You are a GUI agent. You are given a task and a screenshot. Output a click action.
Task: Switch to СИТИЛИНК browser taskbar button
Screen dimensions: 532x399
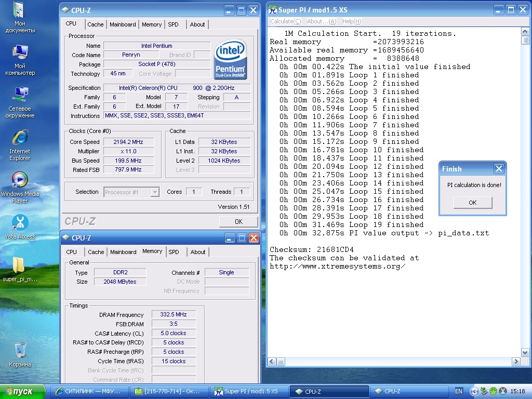(88, 392)
